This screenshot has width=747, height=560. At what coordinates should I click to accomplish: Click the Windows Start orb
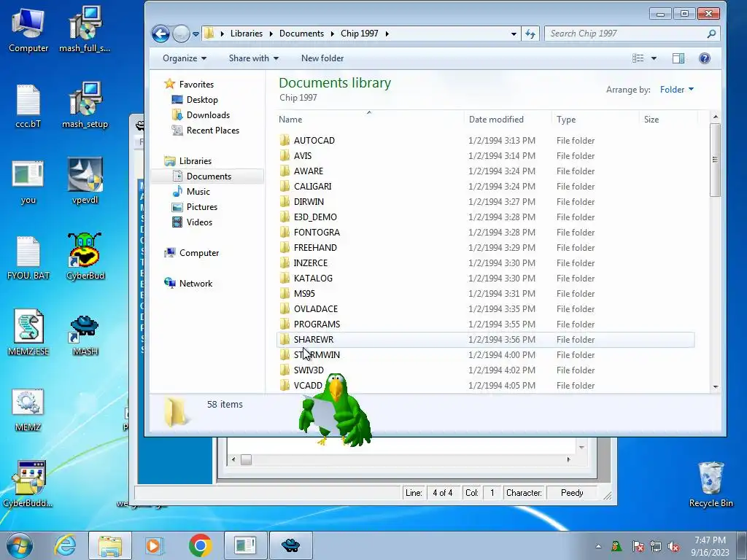click(x=20, y=545)
